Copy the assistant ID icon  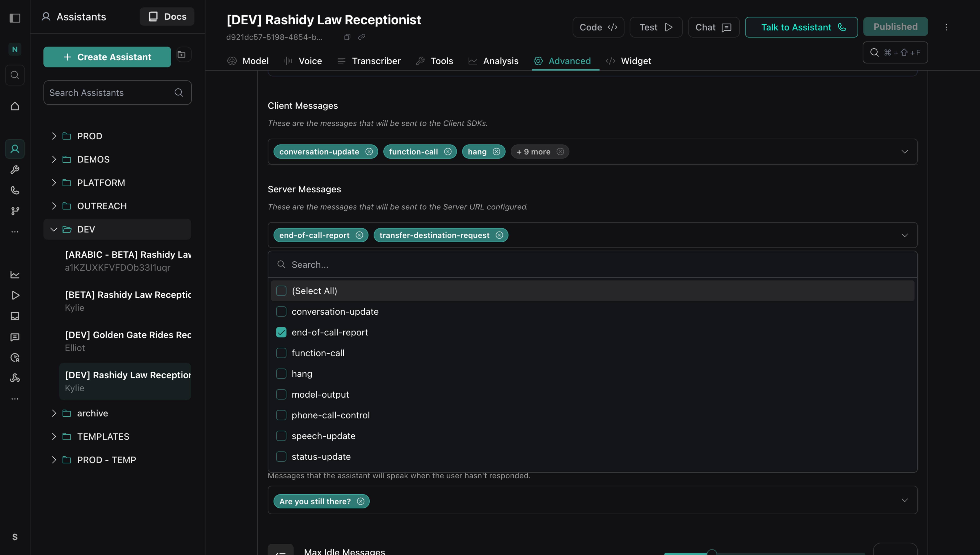347,37
